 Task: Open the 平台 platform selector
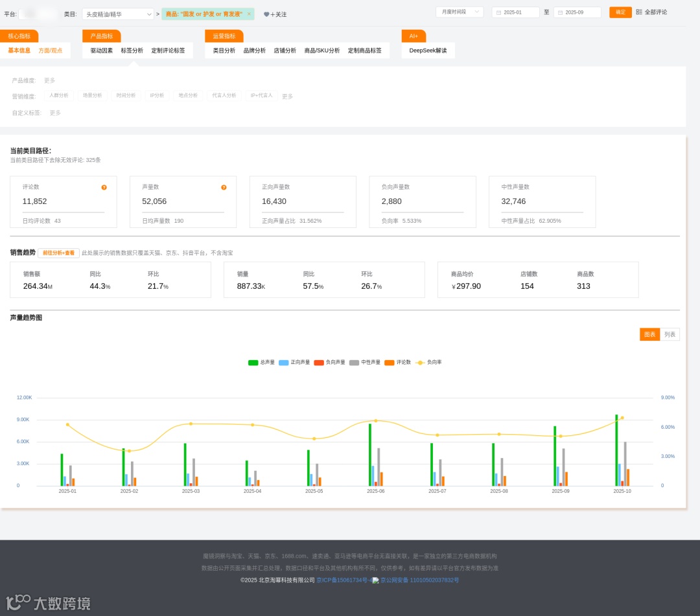[38, 14]
